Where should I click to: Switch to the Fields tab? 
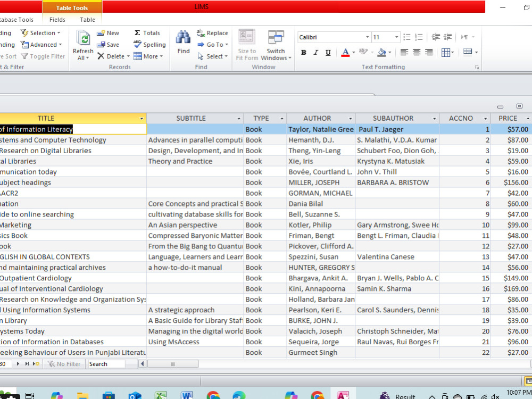(x=57, y=20)
